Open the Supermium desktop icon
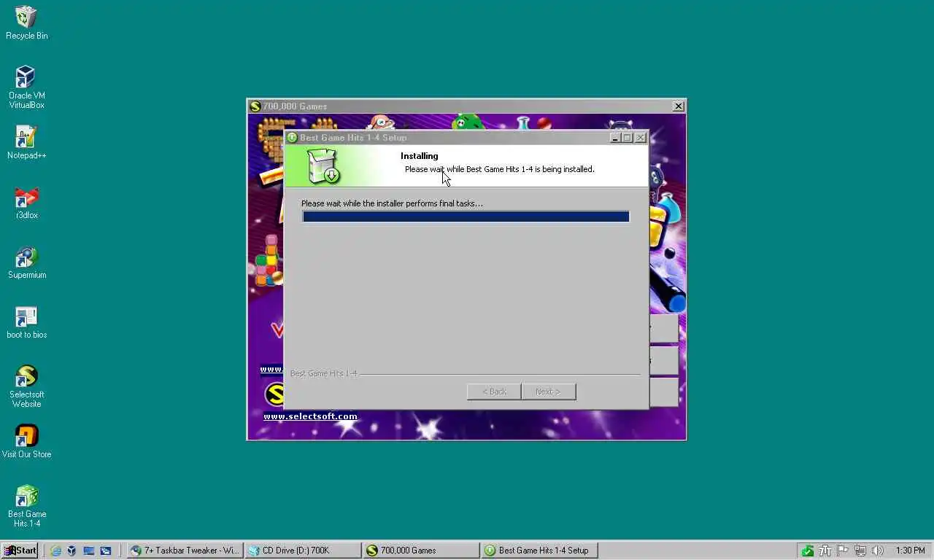 point(26,262)
